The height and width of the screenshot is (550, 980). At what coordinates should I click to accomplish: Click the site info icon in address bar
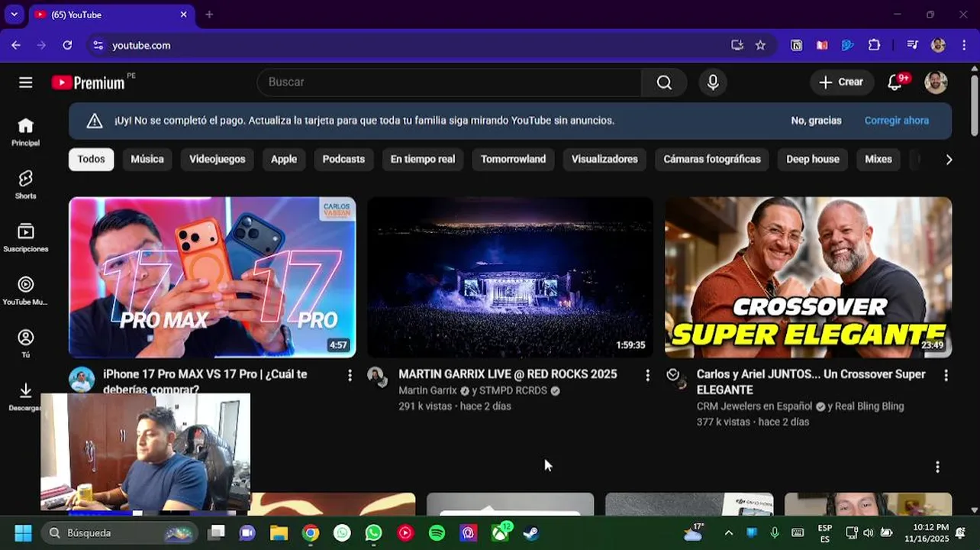coord(98,45)
